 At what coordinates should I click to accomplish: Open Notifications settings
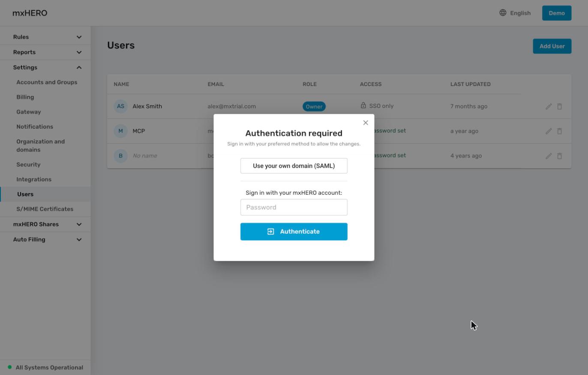pyautogui.click(x=35, y=127)
